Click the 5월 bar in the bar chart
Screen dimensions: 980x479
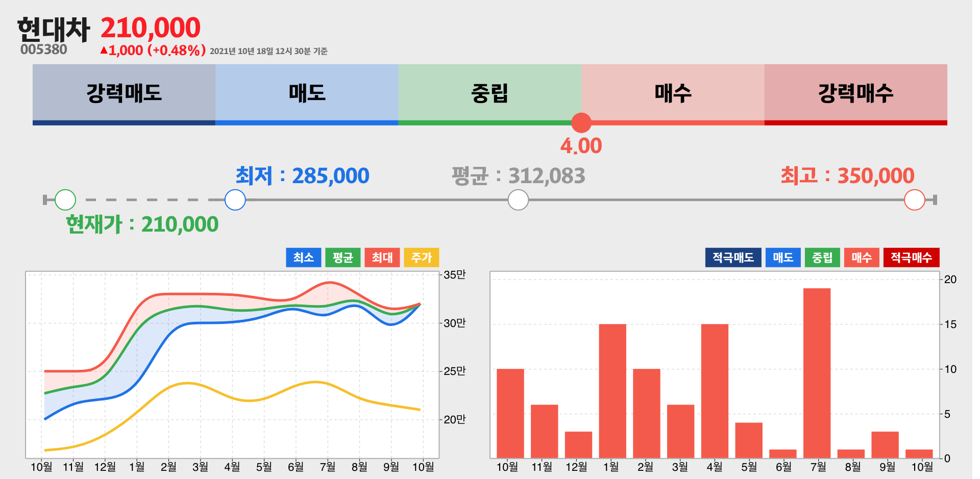tap(749, 440)
